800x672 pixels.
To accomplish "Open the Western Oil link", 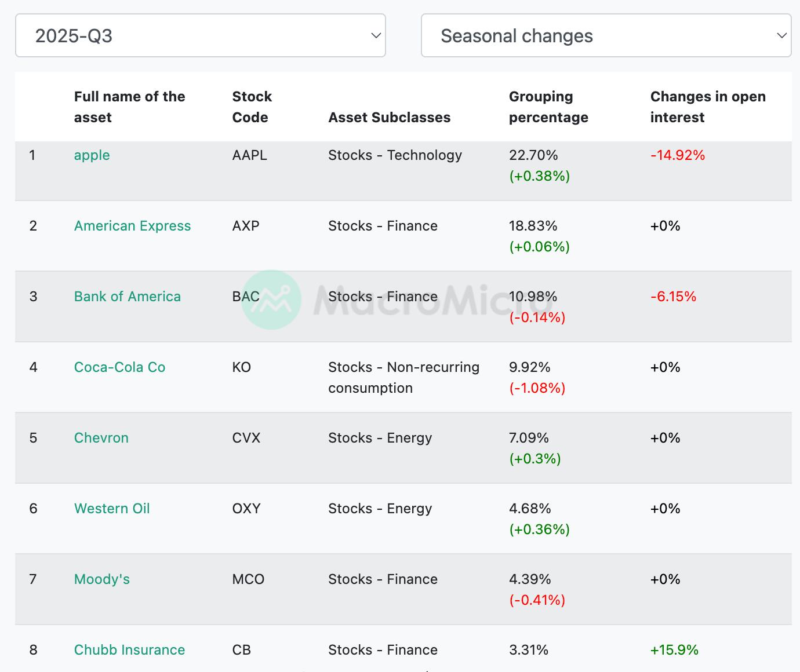I will [112, 509].
